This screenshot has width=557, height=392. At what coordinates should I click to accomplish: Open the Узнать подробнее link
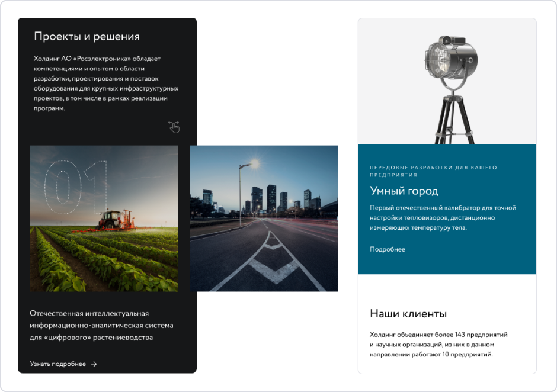pos(58,364)
